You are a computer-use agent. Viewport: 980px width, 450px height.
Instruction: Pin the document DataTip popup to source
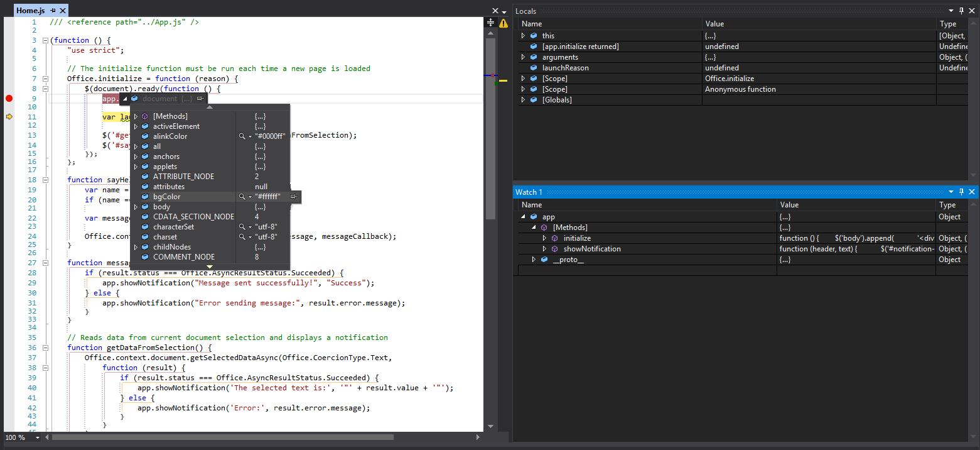pyautogui.click(x=200, y=99)
